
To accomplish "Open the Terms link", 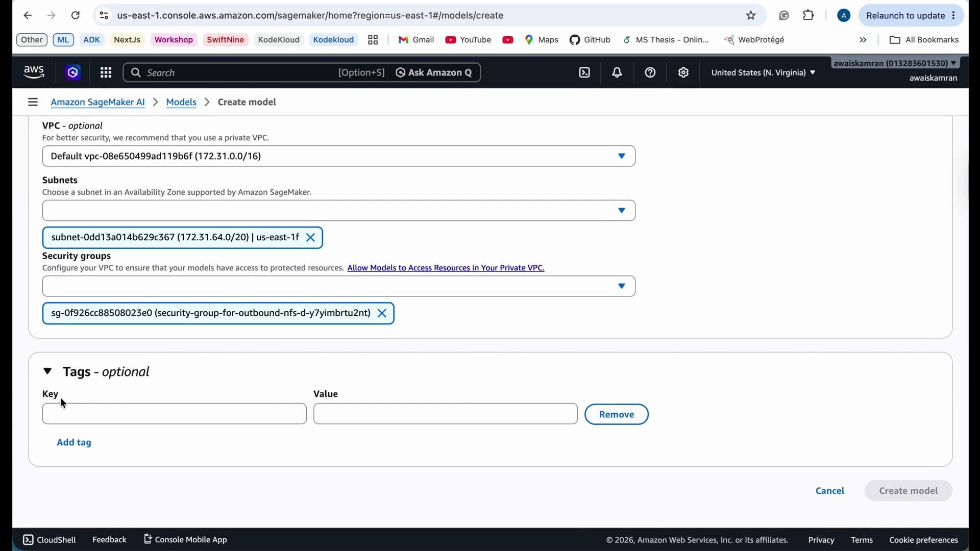I will pyautogui.click(x=862, y=541).
